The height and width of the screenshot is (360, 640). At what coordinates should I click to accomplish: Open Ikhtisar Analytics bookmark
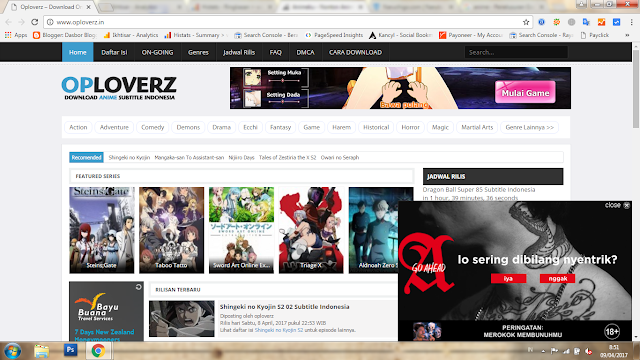131,35
